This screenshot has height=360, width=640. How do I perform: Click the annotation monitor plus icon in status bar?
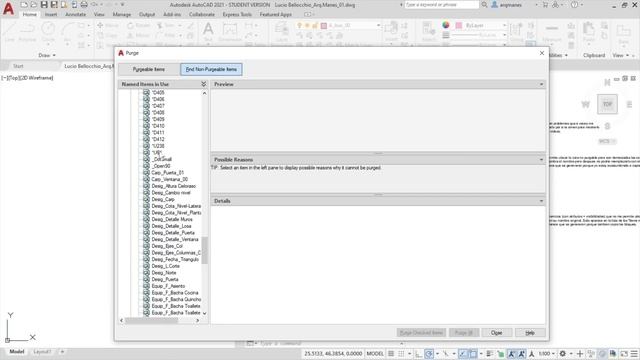[580, 353]
